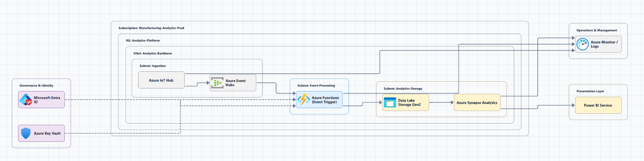
Task: Select the Power BI Service node
Action: coord(598,105)
